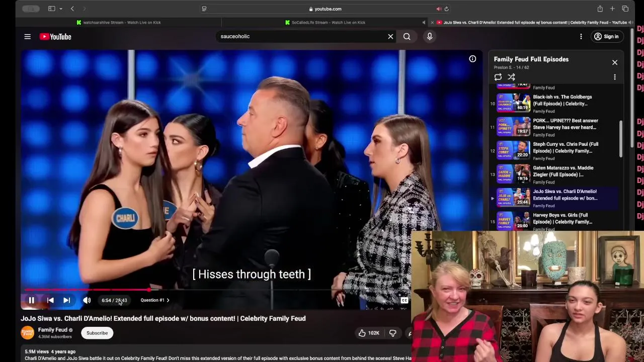Close the JoJo Siwa YouTube tab
Screen dimensions: 644x362
(432, 22)
